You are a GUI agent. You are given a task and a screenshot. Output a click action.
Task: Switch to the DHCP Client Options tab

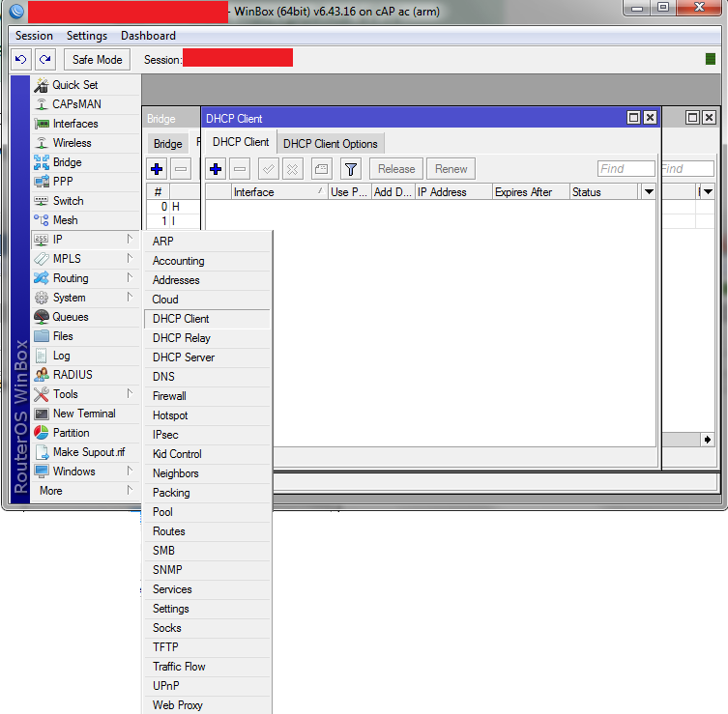tap(330, 144)
